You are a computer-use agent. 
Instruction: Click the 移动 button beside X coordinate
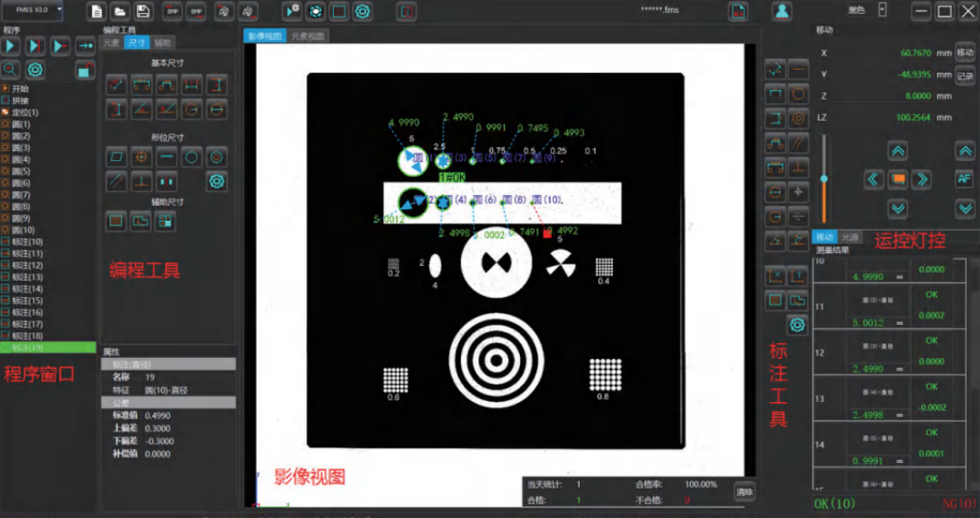click(965, 52)
